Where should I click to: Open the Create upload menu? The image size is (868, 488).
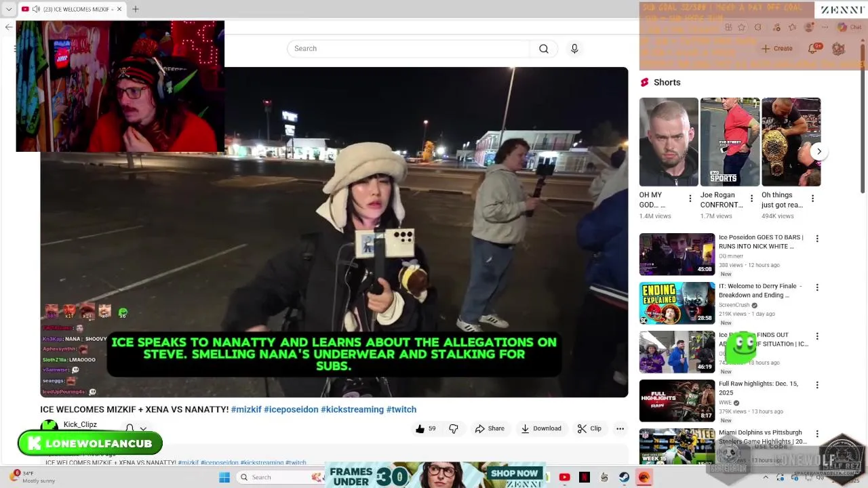pos(776,49)
